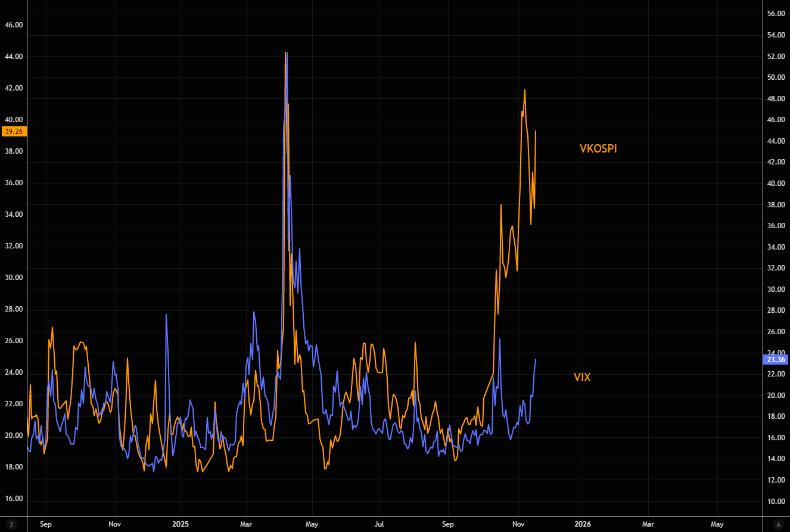Click 46.00 on the left price scale
Image resolution: width=790 pixels, height=532 pixels.
[13, 25]
